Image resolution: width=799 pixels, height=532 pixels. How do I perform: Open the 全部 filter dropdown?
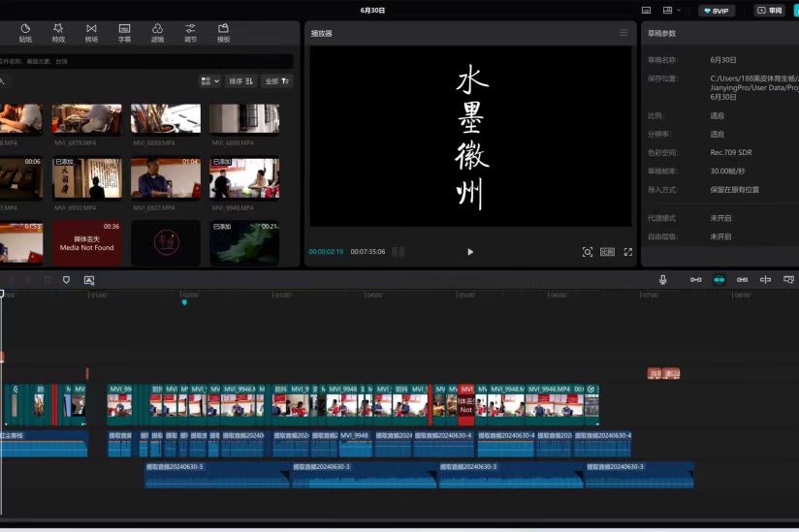(277, 81)
